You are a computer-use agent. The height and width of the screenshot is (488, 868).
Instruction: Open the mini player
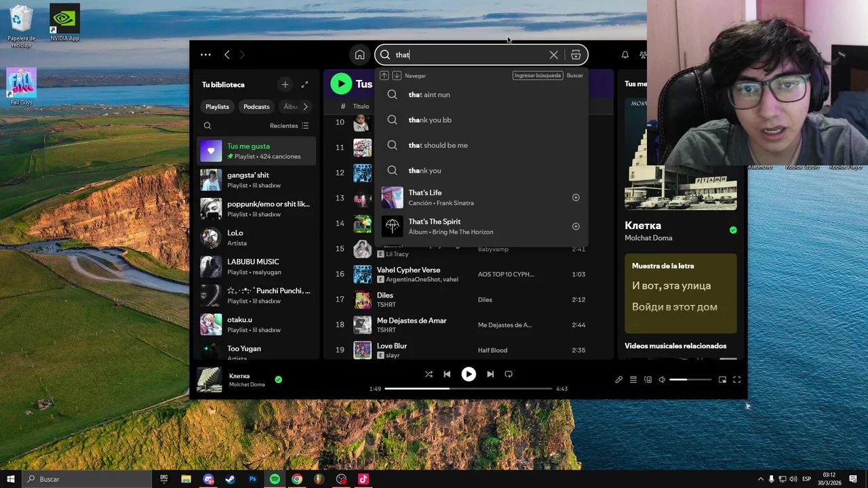[x=722, y=380]
